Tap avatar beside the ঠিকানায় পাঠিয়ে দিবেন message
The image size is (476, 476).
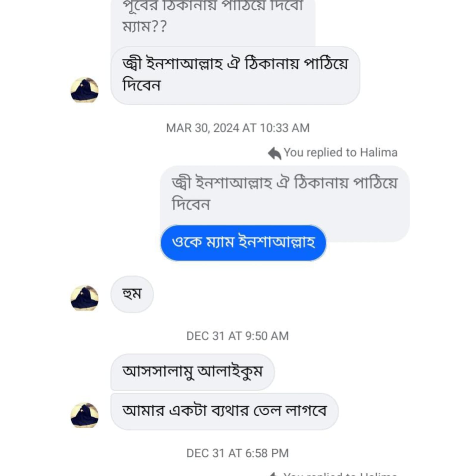point(85,90)
